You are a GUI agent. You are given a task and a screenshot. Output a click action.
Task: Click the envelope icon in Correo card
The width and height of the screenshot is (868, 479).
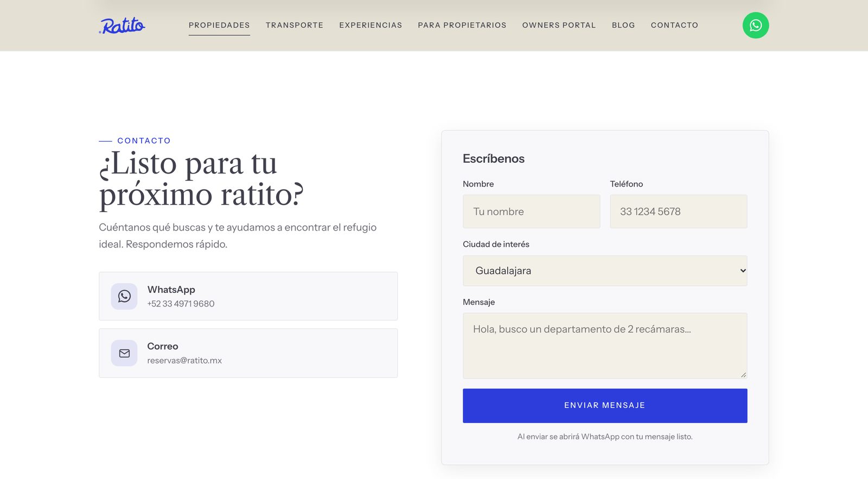(x=124, y=353)
